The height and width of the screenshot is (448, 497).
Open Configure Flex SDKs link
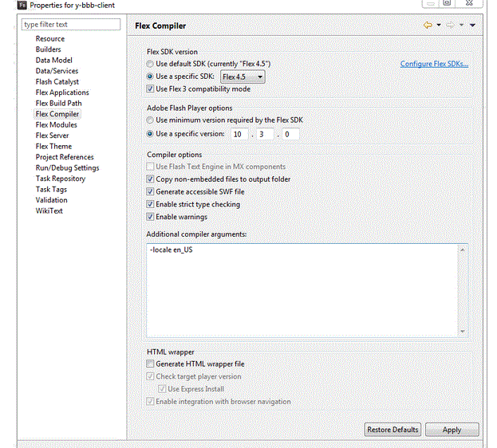(434, 64)
